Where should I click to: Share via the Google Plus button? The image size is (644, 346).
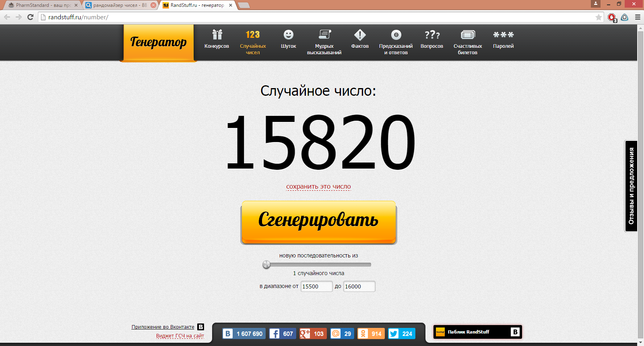(313, 334)
